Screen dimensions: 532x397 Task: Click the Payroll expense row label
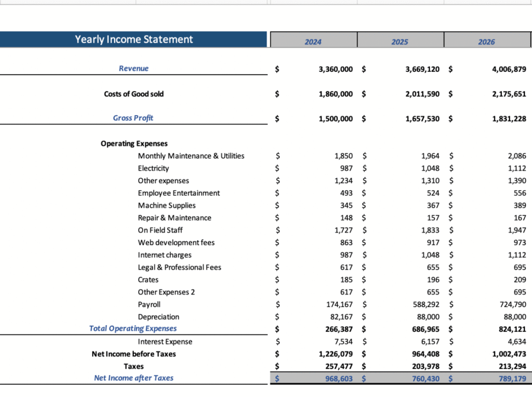point(148,304)
